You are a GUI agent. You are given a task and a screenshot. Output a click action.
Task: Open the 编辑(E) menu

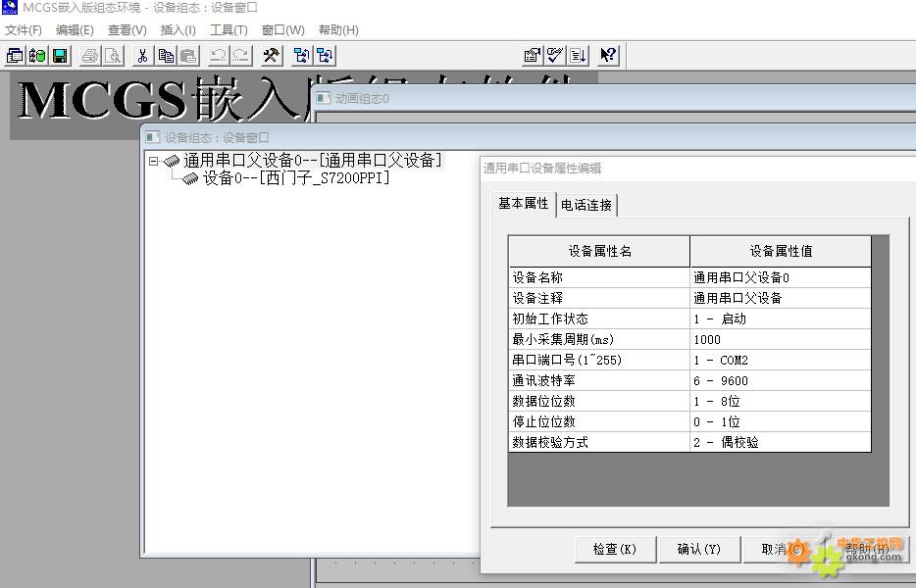click(75, 29)
